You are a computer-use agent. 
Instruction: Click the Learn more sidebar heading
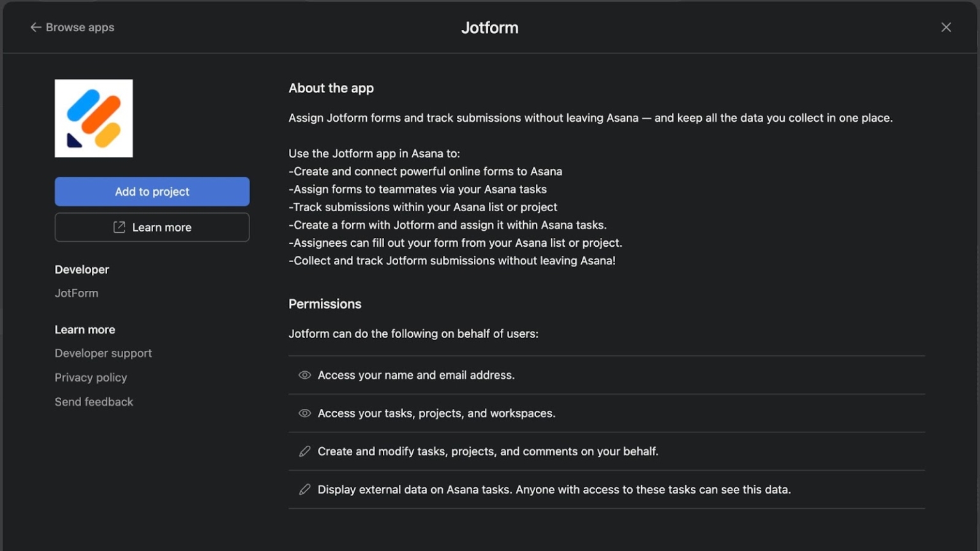pyautogui.click(x=85, y=329)
